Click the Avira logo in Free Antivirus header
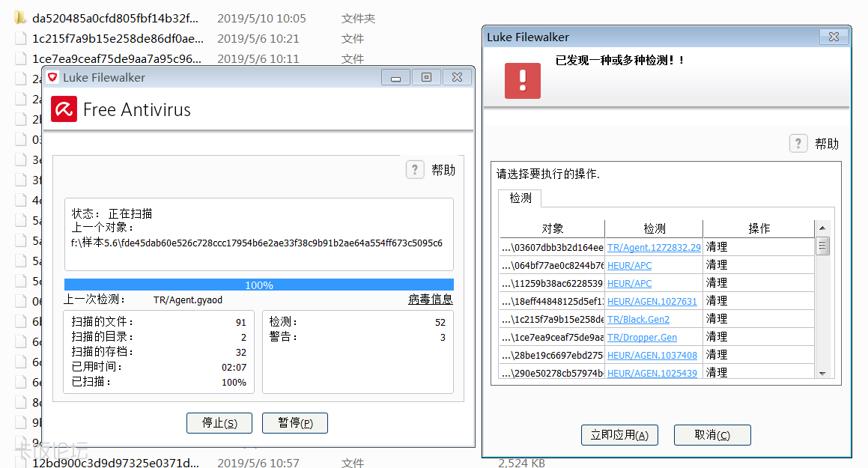Image resolution: width=868 pixels, height=468 pixels. (x=64, y=109)
